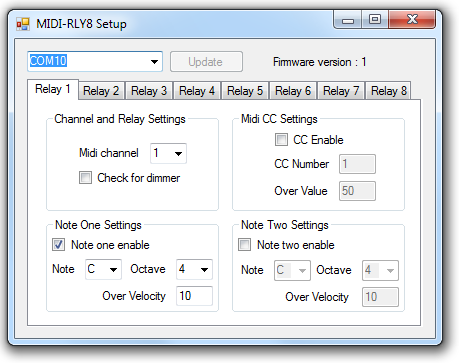Open the COM10 port dropdown
Image resolution: width=459 pixels, height=363 pixels.
coord(95,61)
